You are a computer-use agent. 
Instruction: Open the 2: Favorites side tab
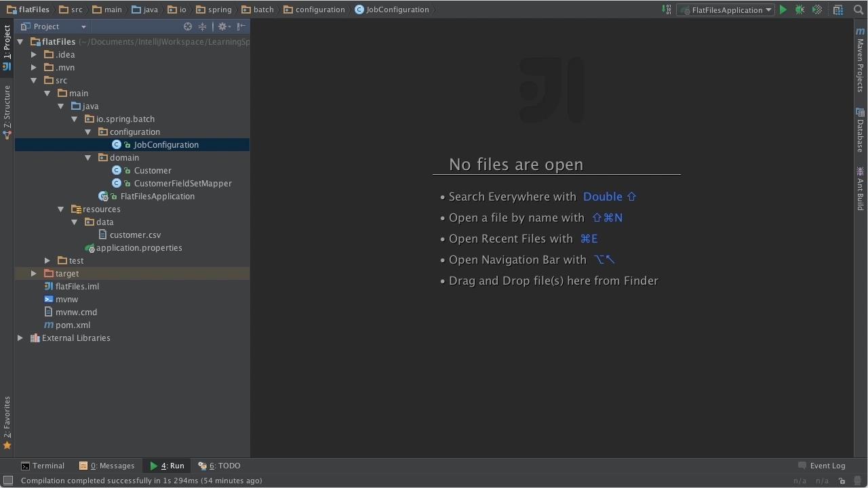(x=7, y=423)
